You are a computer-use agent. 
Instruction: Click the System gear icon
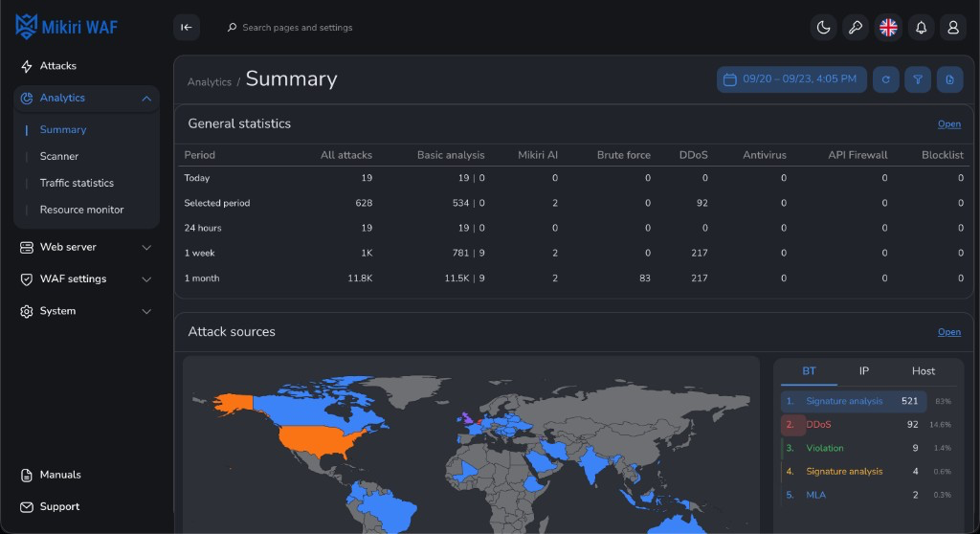click(26, 311)
